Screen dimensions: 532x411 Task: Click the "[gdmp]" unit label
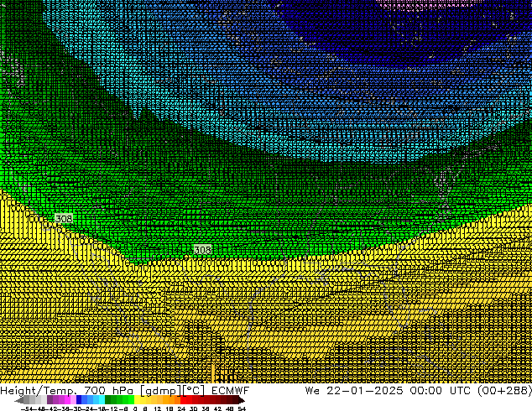[161, 391]
